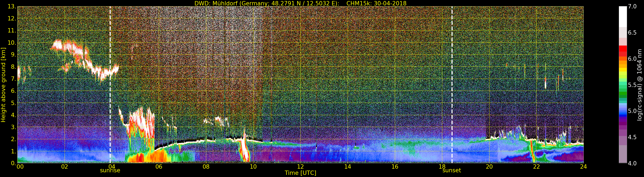Click the "sunset" label below the time axis
Viewport: 644px width, 177px height.
click(452, 171)
